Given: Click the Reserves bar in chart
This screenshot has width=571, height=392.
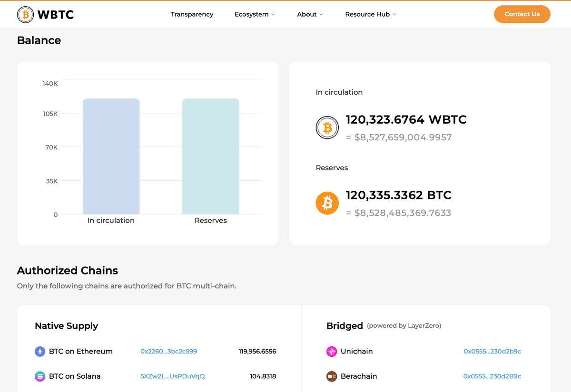Looking at the screenshot, I should [x=211, y=157].
